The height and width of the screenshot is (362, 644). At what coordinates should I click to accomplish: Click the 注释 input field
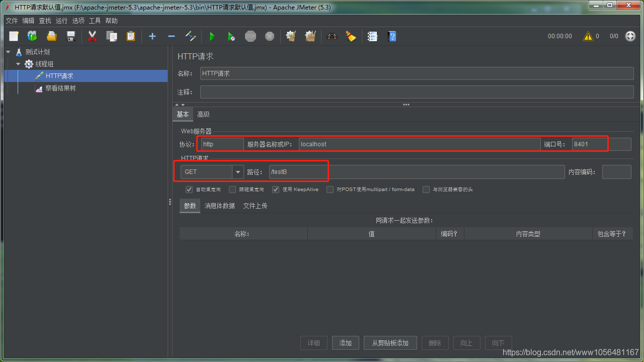click(x=417, y=92)
